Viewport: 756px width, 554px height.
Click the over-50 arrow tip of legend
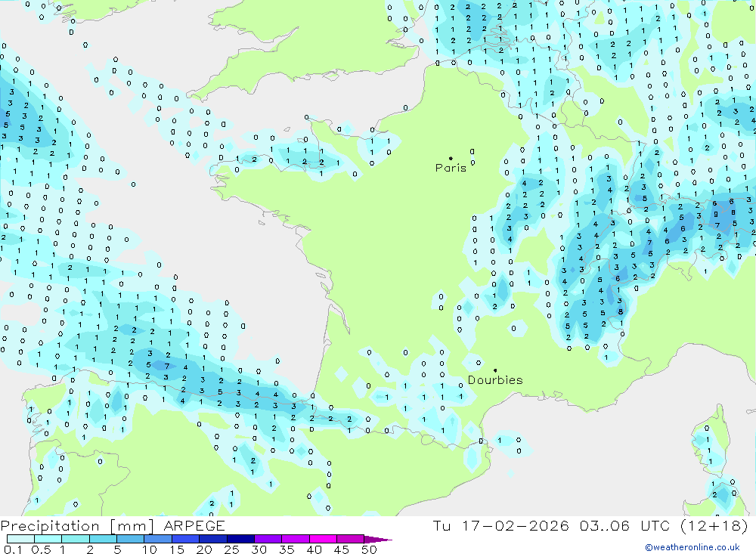[x=378, y=540]
